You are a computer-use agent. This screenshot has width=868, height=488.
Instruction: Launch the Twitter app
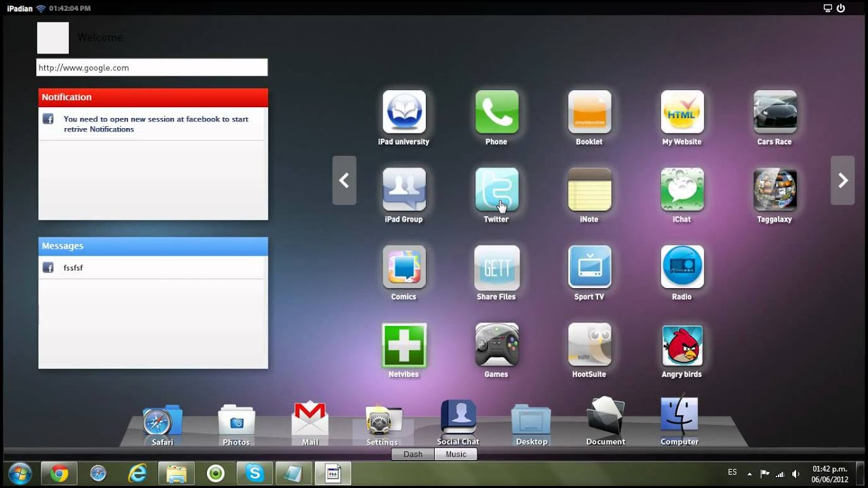pos(496,189)
